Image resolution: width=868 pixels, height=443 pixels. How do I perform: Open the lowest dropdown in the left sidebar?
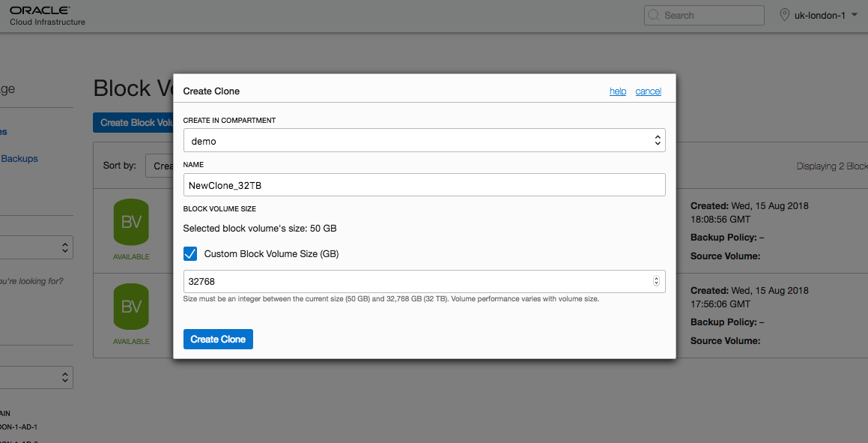(x=36, y=376)
